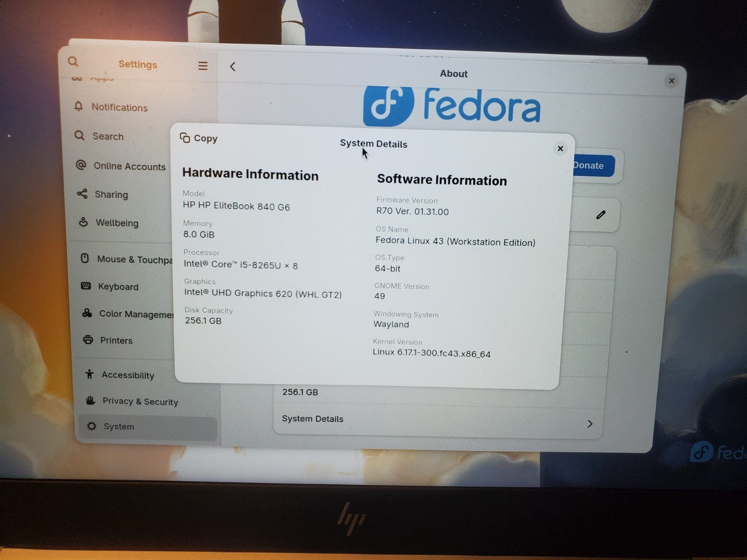
Task: Click the System gear icon
Action: pos(92,426)
